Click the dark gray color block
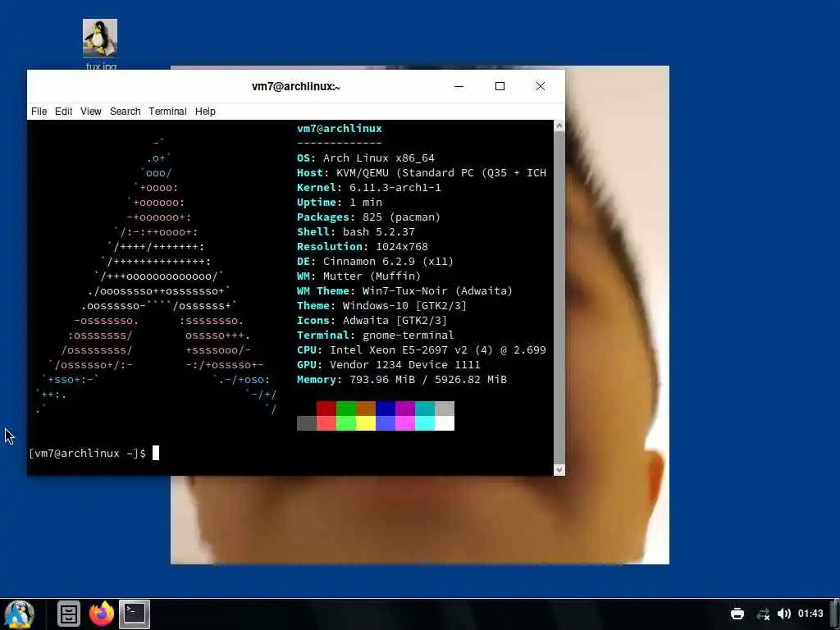Viewport: 840px width, 630px height. coord(307,423)
